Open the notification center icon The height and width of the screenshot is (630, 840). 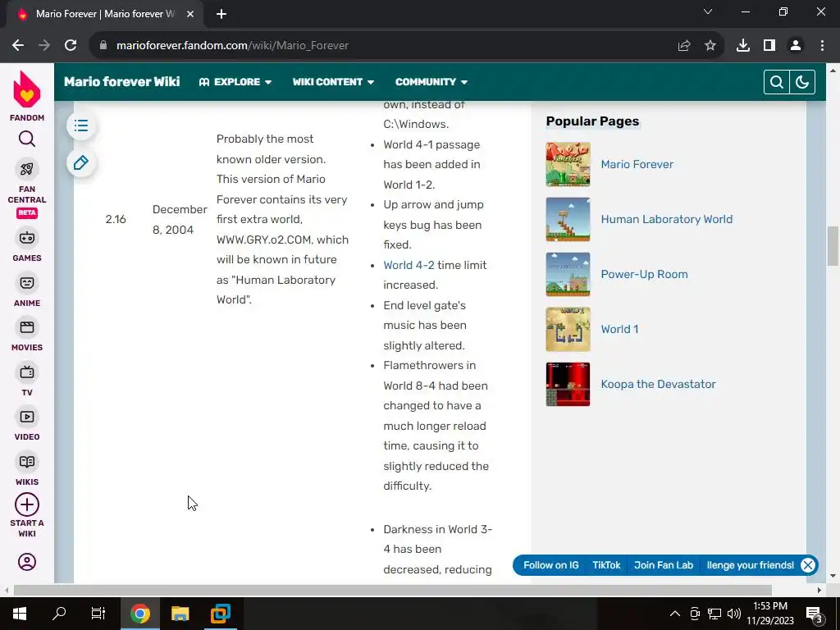(x=815, y=614)
